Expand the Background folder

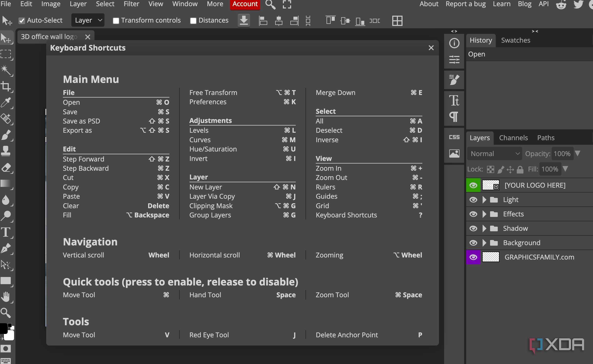click(x=484, y=243)
